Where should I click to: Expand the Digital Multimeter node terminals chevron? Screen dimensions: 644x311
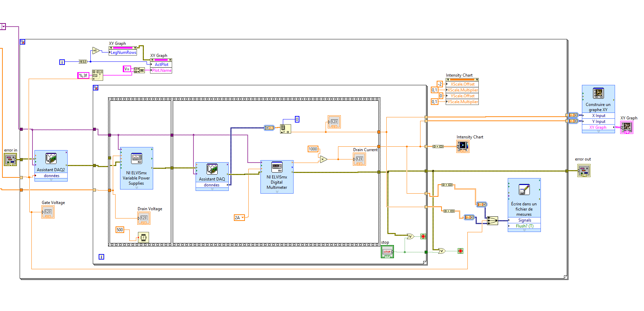277,192
